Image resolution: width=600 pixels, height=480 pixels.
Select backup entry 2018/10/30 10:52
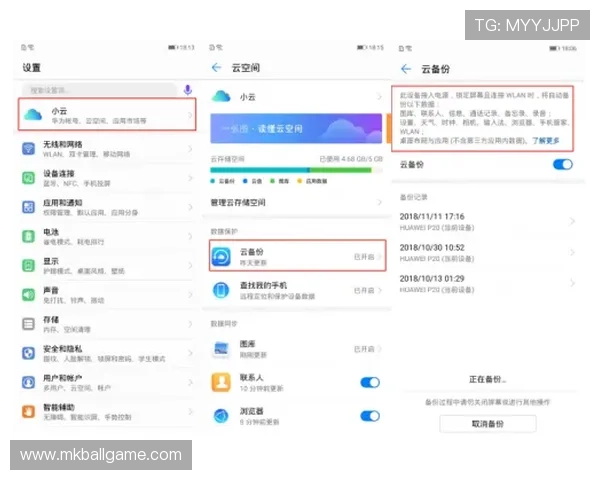point(487,252)
